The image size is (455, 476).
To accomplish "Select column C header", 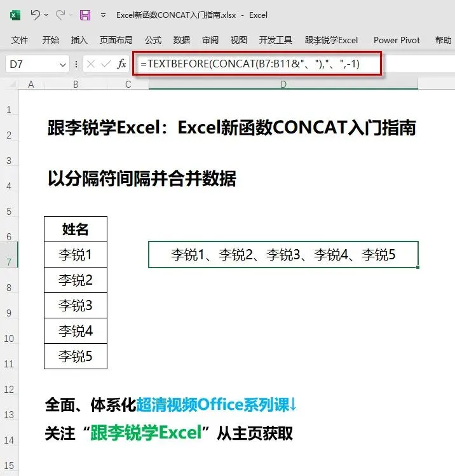I will pos(128,84).
